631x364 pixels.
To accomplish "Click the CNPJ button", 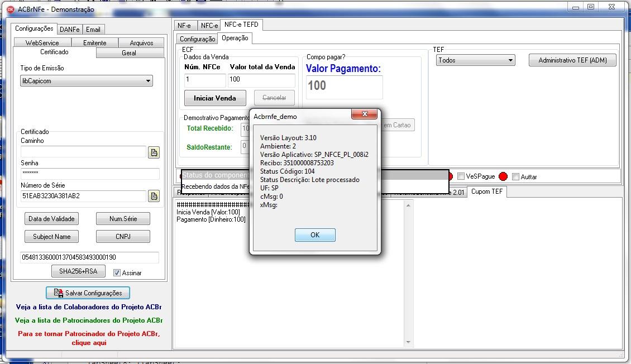I will coord(123,237).
